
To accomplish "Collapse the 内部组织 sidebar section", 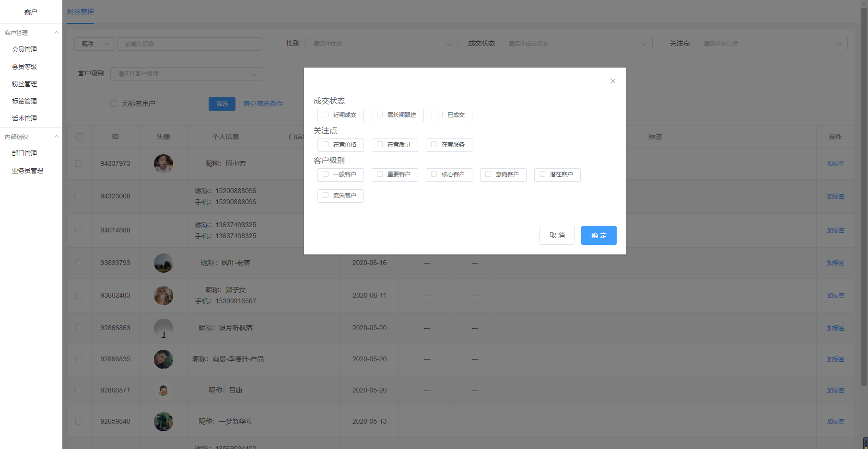I will (56, 137).
